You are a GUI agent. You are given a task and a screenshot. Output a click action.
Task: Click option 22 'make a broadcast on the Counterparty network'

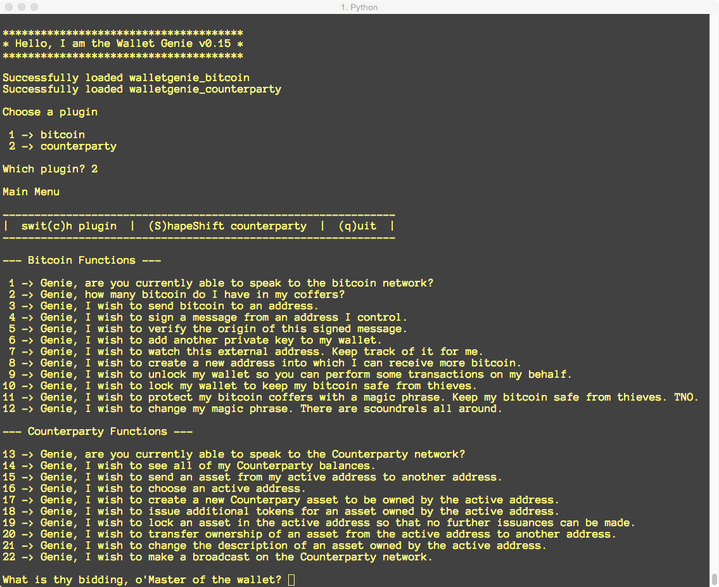pos(218,557)
